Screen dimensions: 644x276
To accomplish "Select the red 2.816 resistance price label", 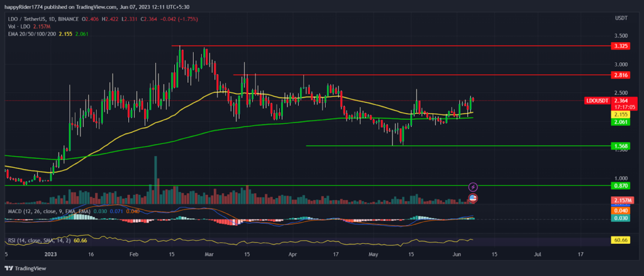I will (620, 75).
